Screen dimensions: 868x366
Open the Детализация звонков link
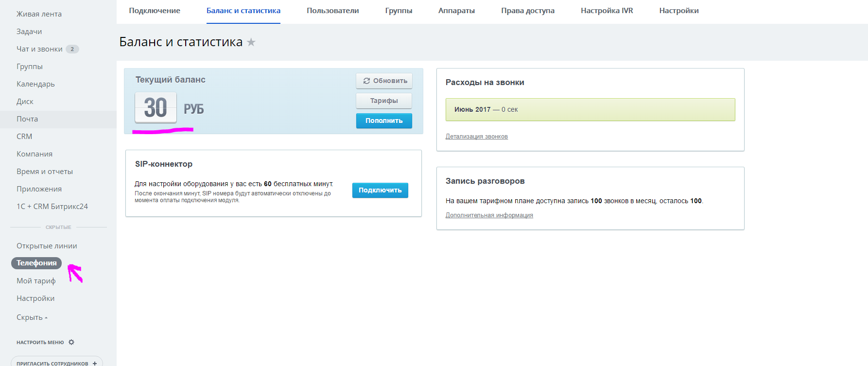476,137
